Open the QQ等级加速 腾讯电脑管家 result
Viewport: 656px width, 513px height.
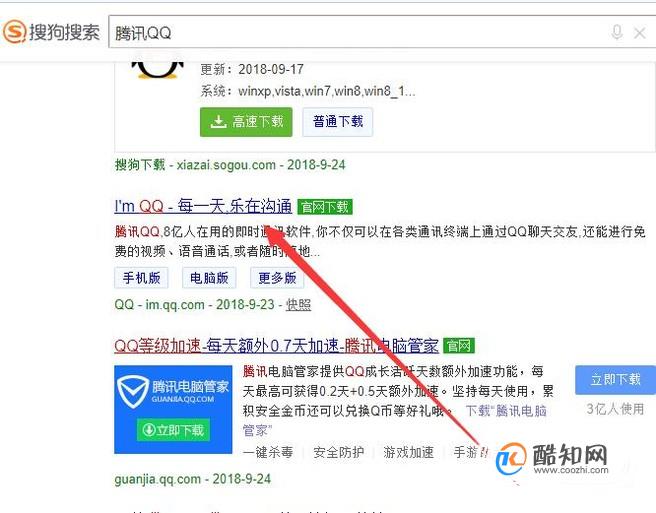pyautogui.click(x=276, y=346)
